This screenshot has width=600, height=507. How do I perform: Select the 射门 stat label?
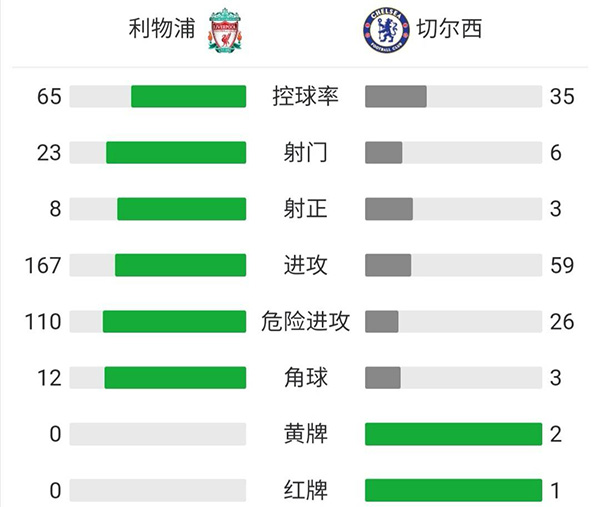305,153
